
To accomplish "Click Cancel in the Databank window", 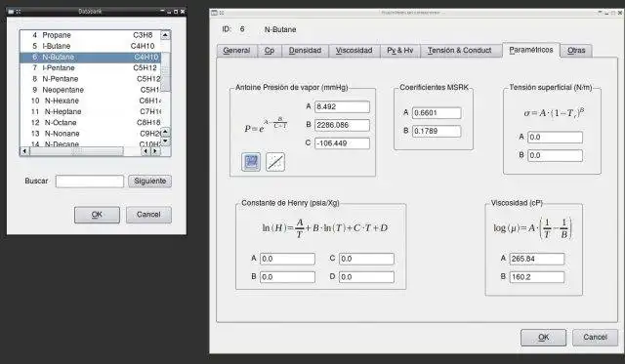I will [x=148, y=215].
